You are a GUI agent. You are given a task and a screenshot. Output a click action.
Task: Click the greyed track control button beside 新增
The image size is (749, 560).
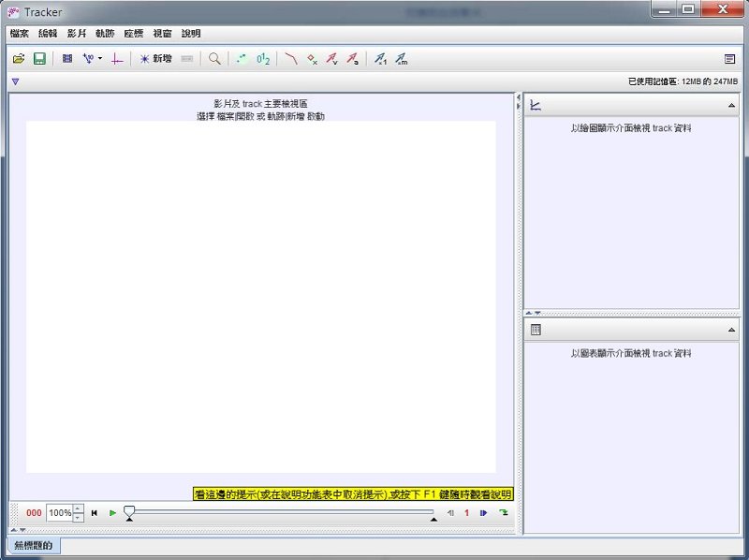coord(186,59)
